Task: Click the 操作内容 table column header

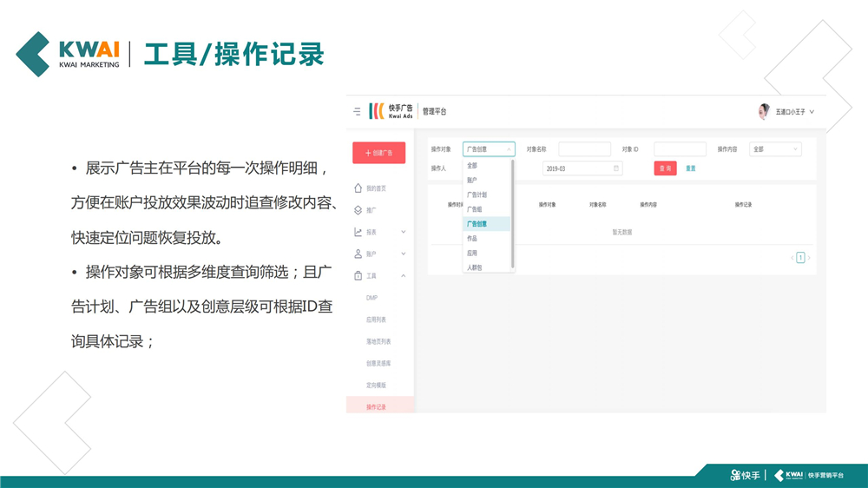Action: pyautogui.click(x=648, y=205)
